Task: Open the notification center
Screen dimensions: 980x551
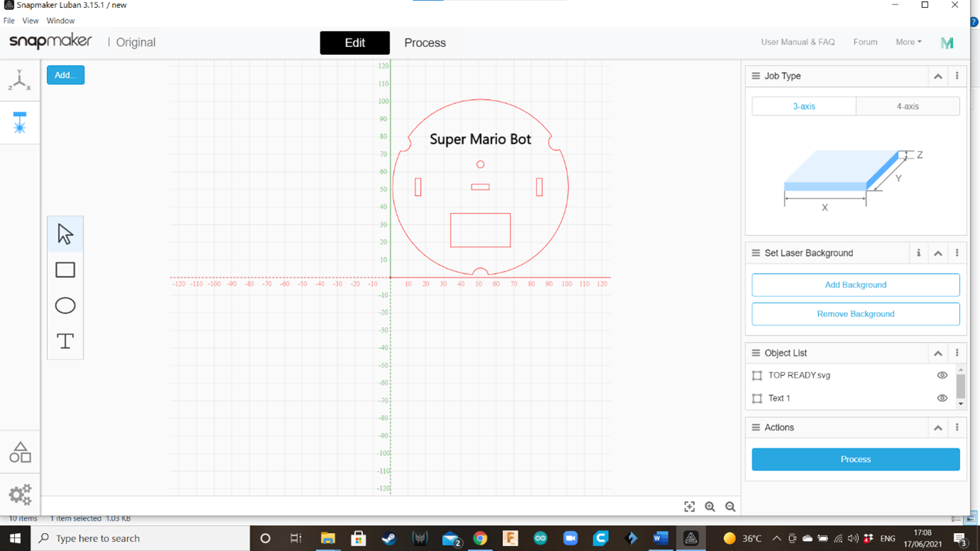Action: pos(960,539)
